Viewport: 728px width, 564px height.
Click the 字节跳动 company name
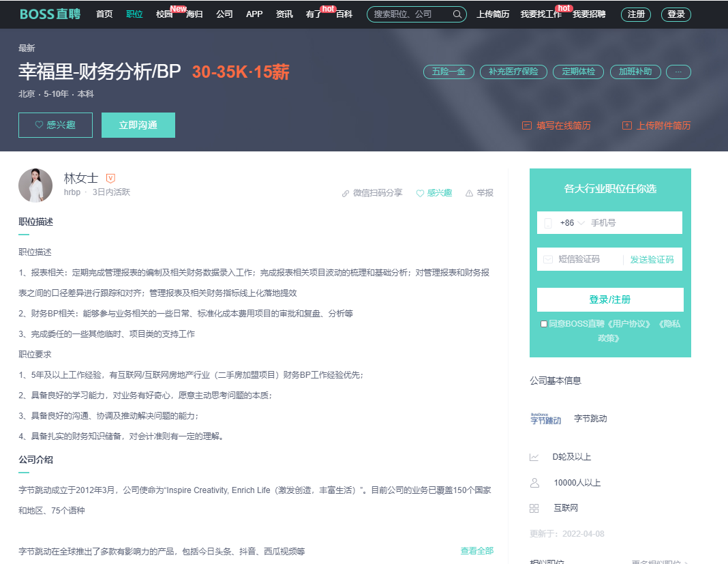[590, 419]
